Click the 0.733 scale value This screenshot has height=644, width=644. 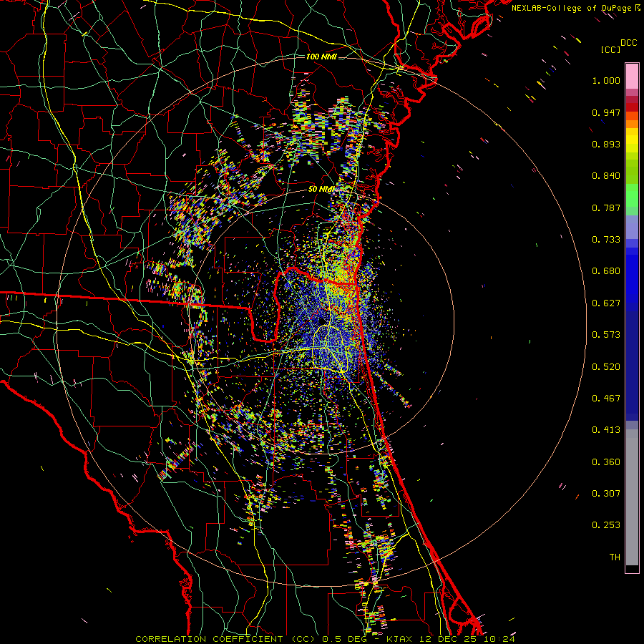606,240
